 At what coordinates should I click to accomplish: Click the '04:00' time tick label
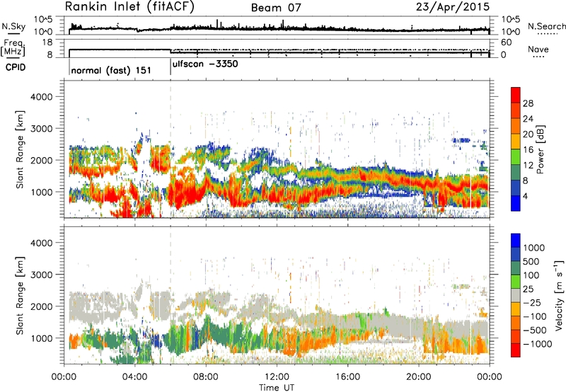(135, 377)
